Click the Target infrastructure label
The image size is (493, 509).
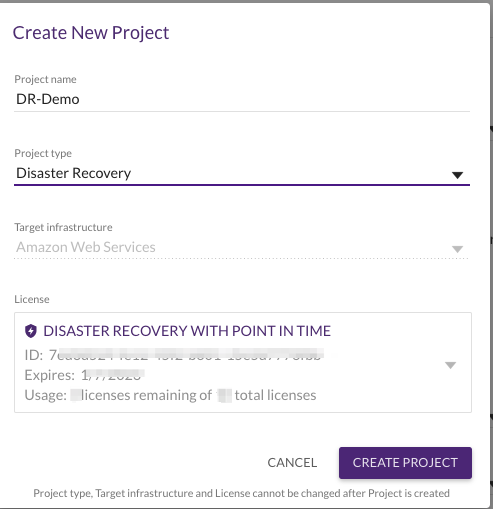(x=63, y=227)
